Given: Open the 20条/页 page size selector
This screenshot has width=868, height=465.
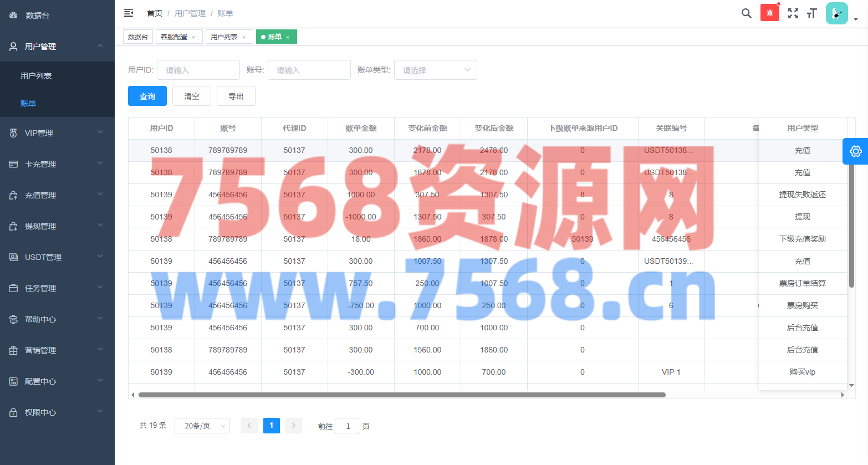Looking at the screenshot, I should (x=202, y=426).
